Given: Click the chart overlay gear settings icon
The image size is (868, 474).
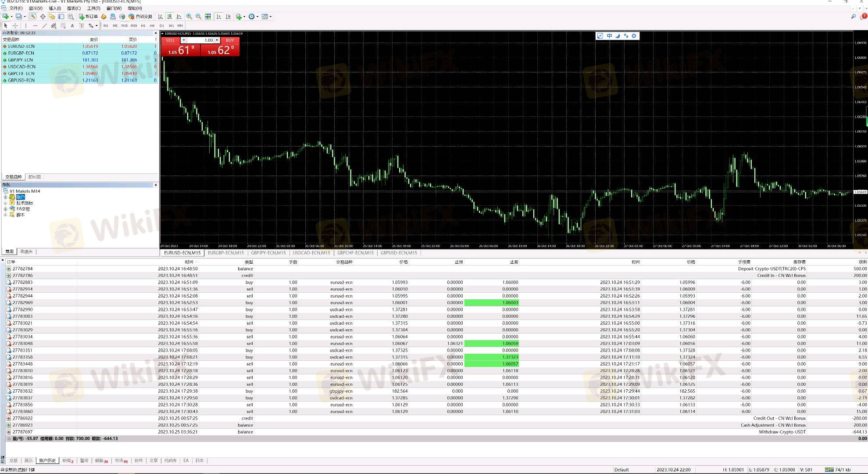Looking at the screenshot, I should click(634, 36).
